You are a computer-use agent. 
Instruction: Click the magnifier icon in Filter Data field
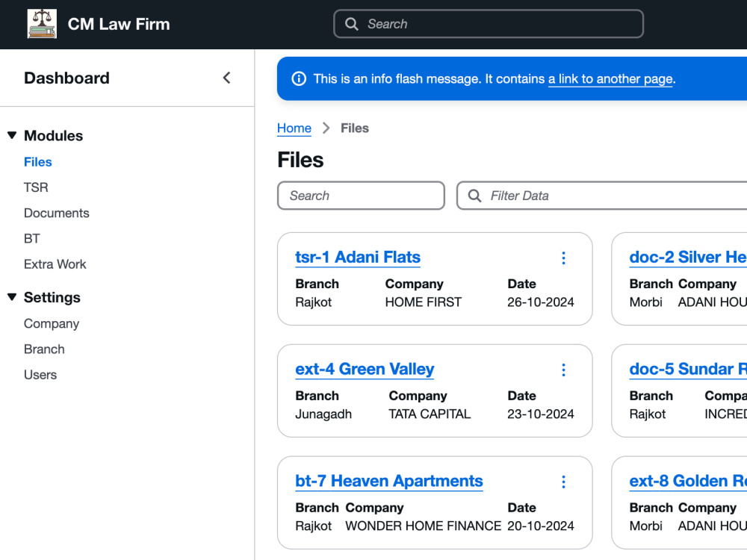[474, 196]
